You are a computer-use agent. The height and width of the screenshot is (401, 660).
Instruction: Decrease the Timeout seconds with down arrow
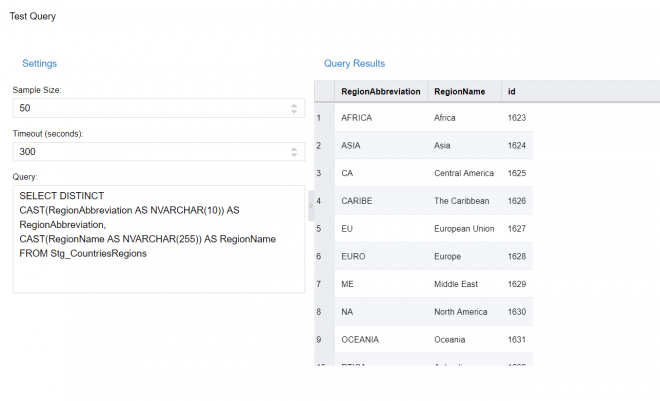point(293,155)
